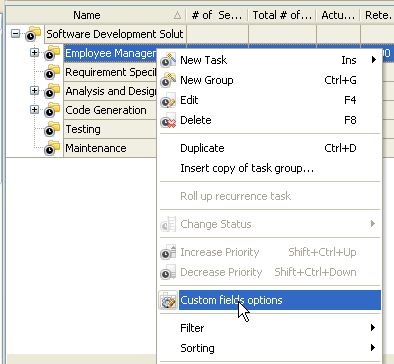Click the Testing task group folder icon
The height and width of the screenshot is (364, 394).
(x=52, y=129)
